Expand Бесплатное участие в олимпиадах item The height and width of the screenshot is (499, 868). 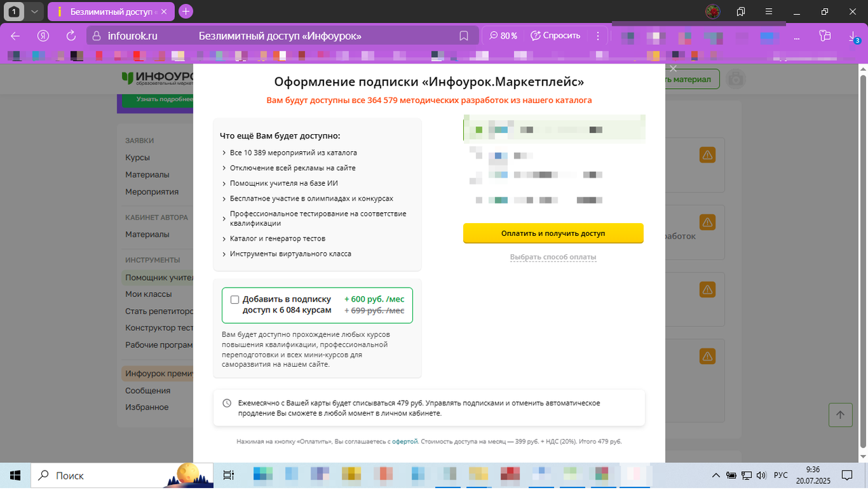pos(307,199)
